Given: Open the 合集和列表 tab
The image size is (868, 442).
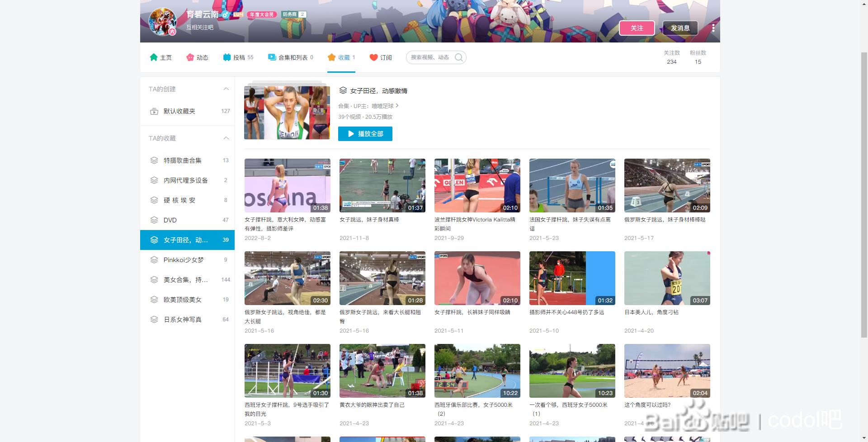Looking at the screenshot, I should tap(291, 57).
